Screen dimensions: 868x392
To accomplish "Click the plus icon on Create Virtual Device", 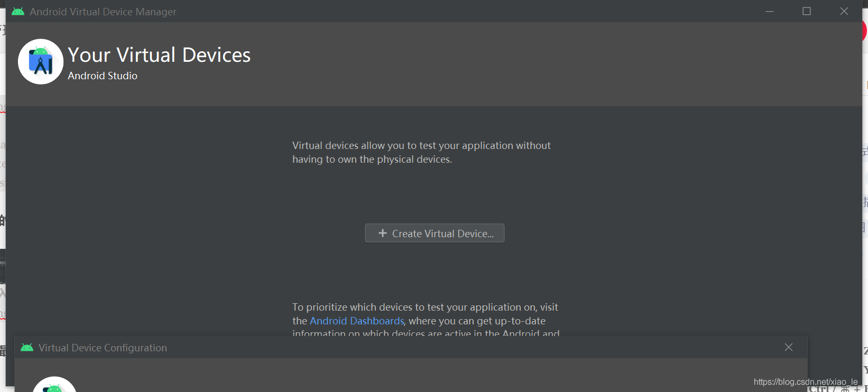I will coord(383,233).
